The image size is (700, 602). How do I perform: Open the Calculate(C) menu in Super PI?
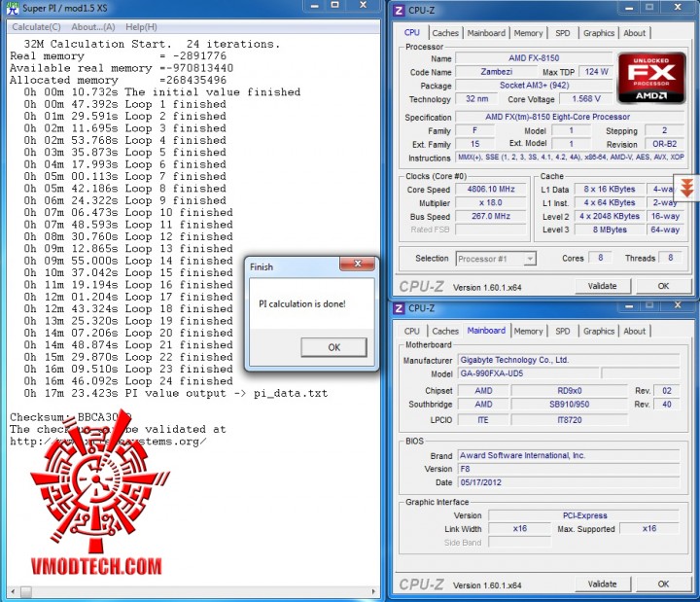point(36,27)
